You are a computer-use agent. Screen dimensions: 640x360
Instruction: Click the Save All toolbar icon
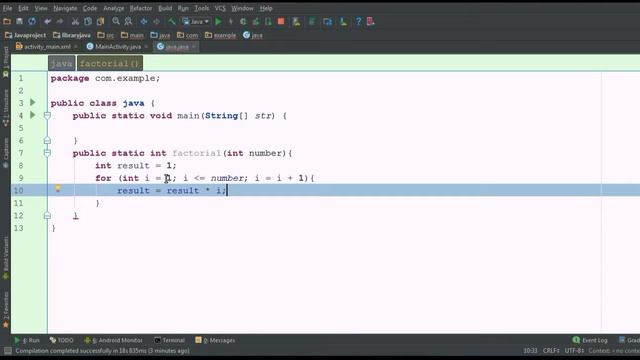click(19, 22)
